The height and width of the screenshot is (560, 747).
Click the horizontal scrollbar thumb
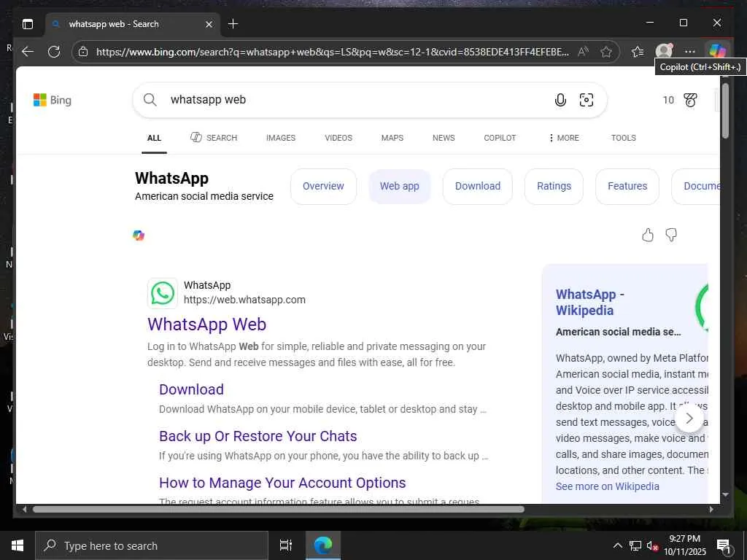(x=278, y=509)
